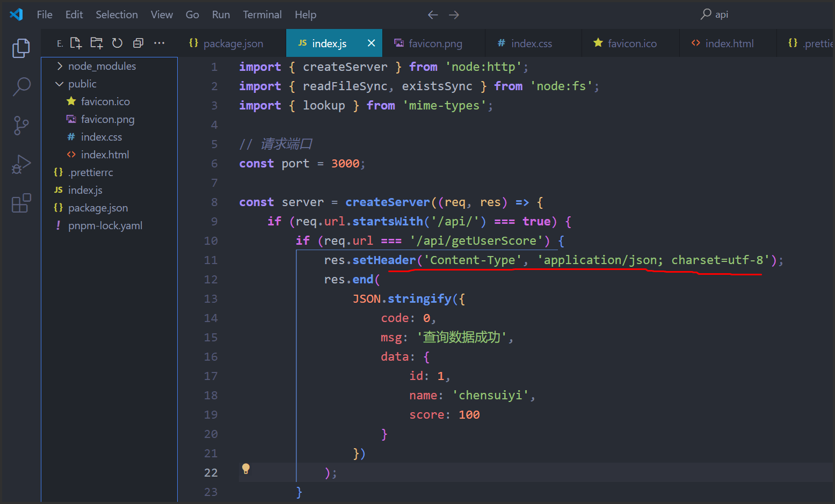
Task: Open package.json in the file tree
Action: click(x=109, y=208)
